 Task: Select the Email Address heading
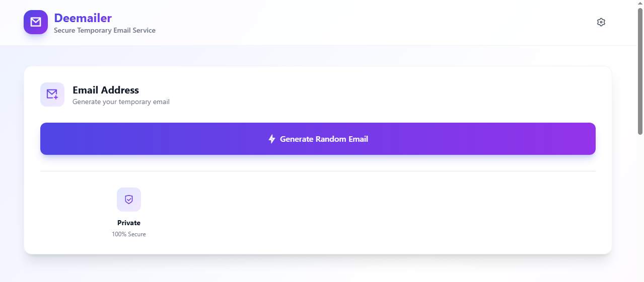click(x=106, y=90)
